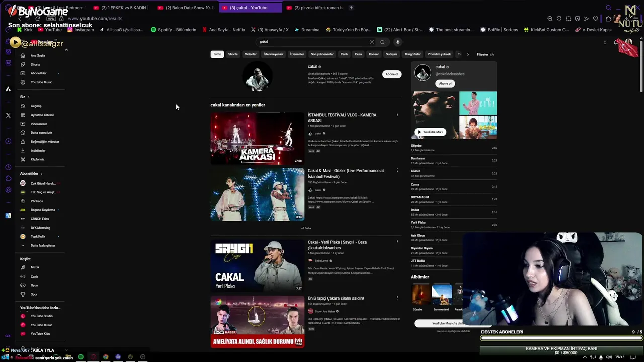
Task: Open the Ana Sayfa - Netflix bookmark
Action: point(223,30)
